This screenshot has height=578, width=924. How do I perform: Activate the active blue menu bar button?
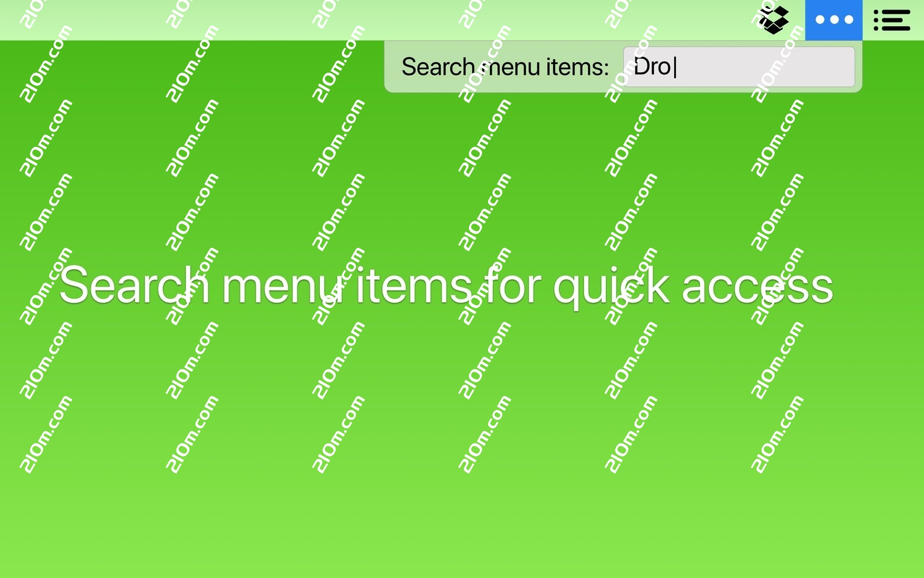click(833, 20)
